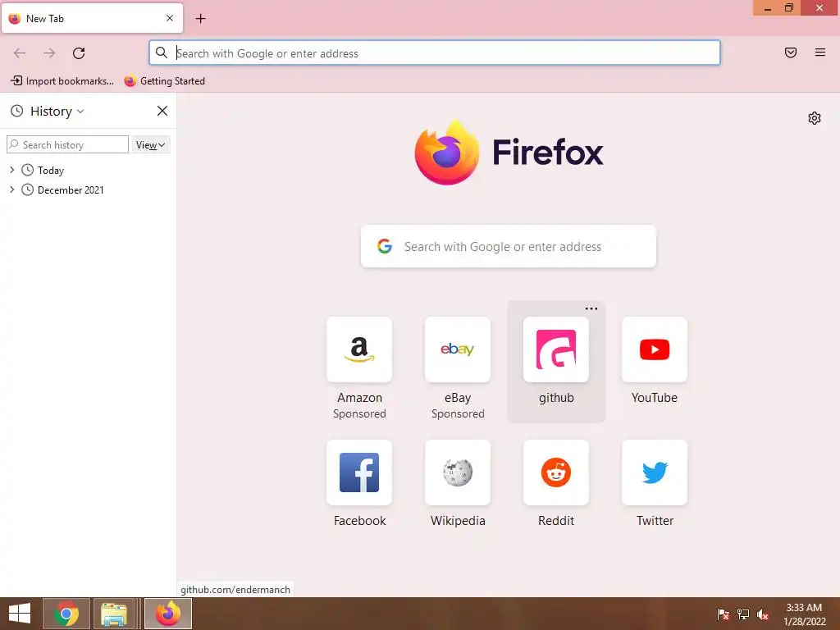
Task: Open the new tab personalize gear icon
Action: coord(815,118)
